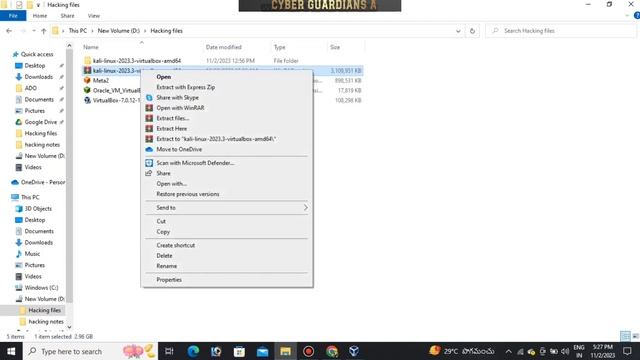
Task: Click This PC in the breadcrumb path
Action: click(x=78, y=31)
